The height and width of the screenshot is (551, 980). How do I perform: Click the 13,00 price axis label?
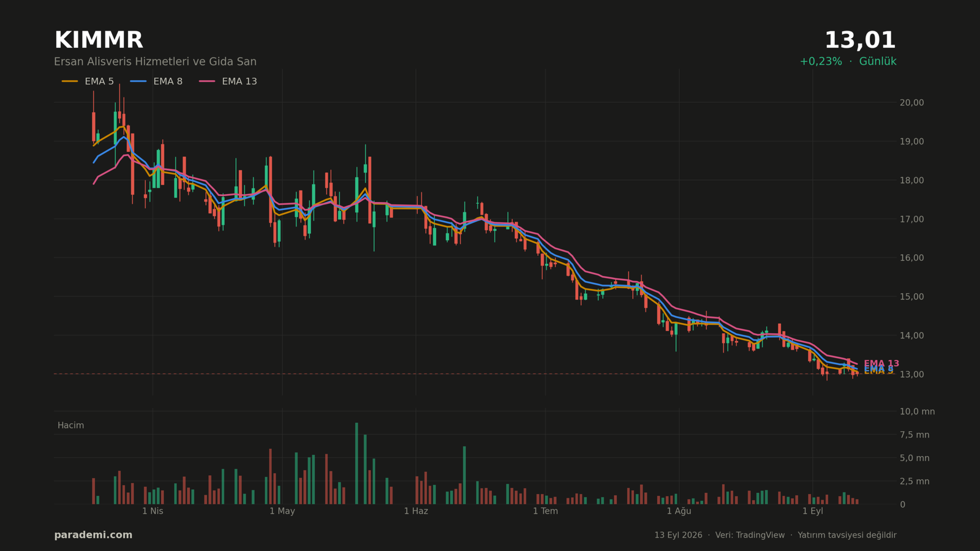pos(911,374)
